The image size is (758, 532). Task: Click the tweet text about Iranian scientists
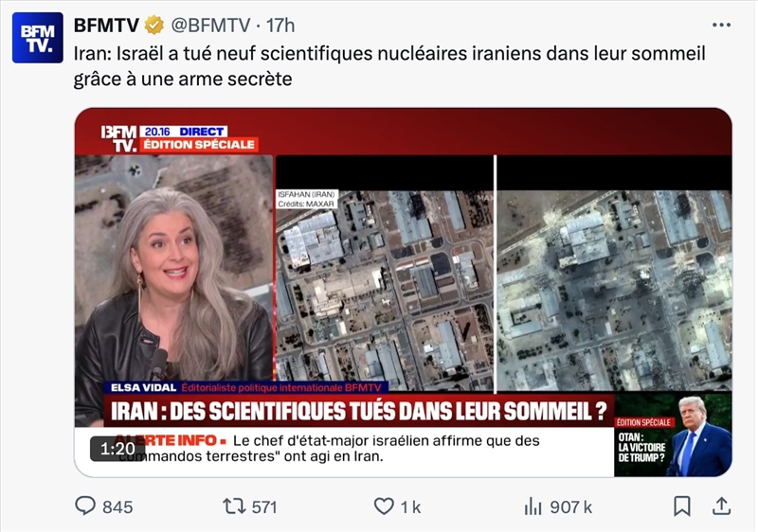tap(389, 66)
